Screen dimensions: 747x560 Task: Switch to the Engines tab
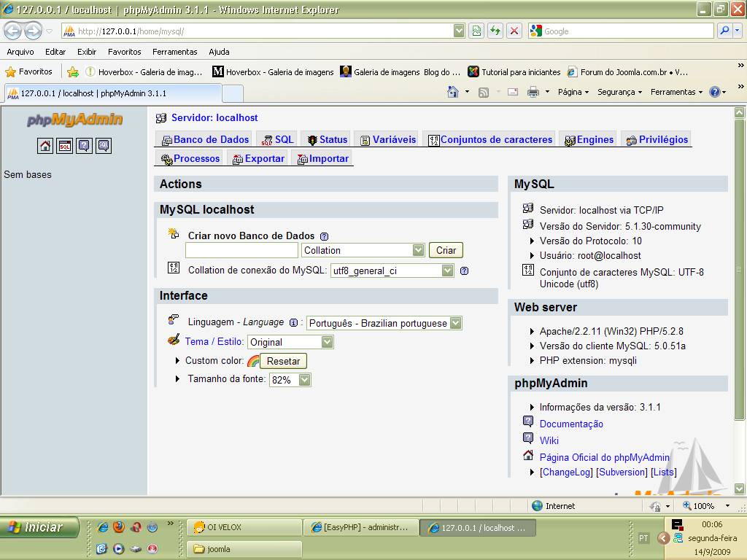589,139
